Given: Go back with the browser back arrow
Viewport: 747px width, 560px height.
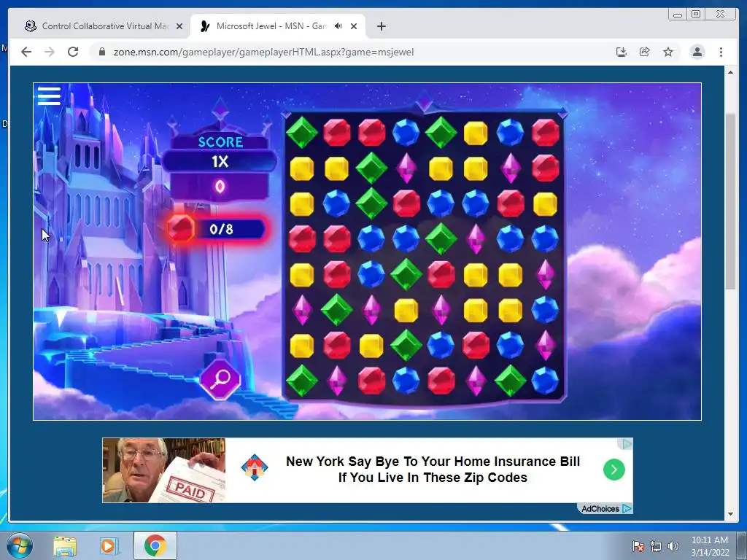Looking at the screenshot, I should (26, 52).
